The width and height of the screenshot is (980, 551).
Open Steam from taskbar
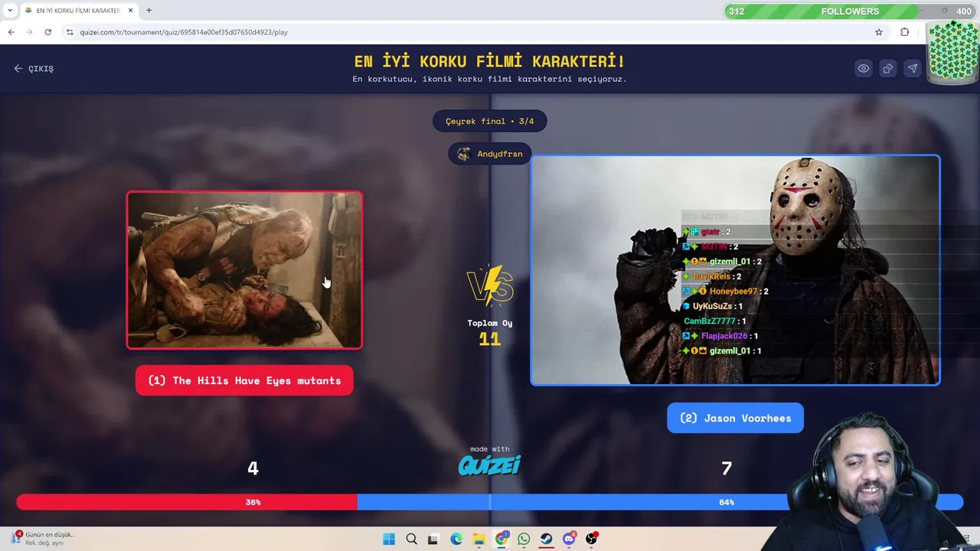[x=546, y=539]
